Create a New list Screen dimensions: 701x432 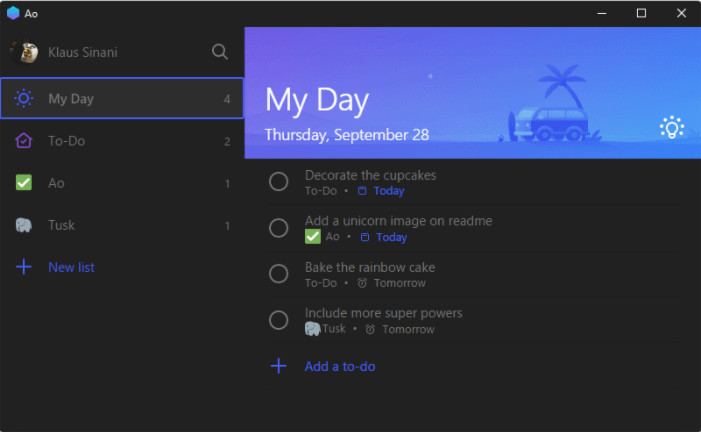[x=71, y=267]
